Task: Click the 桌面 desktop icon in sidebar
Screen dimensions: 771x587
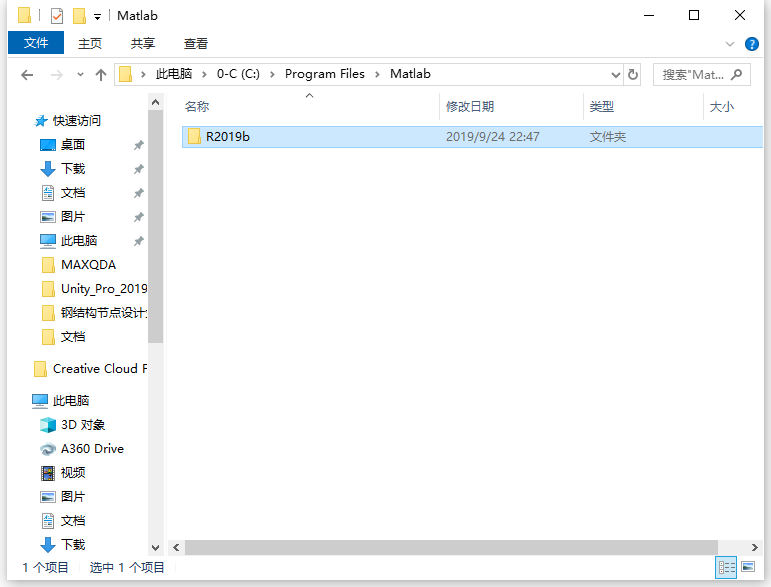Action: pyautogui.click(x=48, y=145)
